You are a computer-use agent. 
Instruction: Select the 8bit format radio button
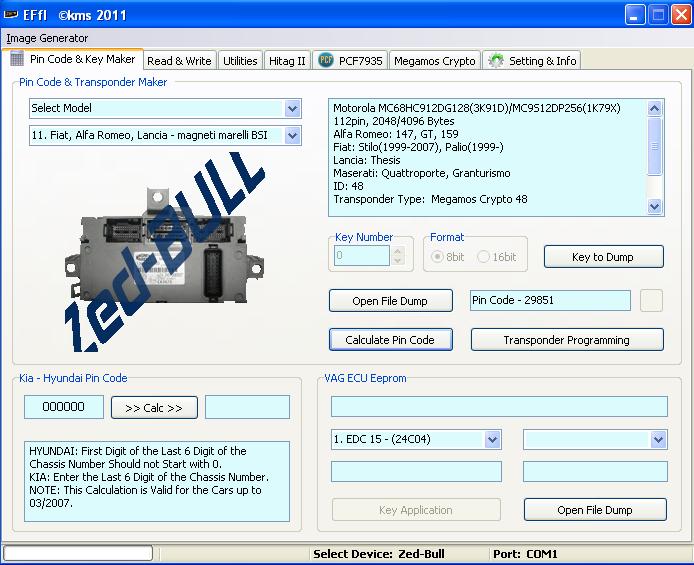click(x=437, y=257)
